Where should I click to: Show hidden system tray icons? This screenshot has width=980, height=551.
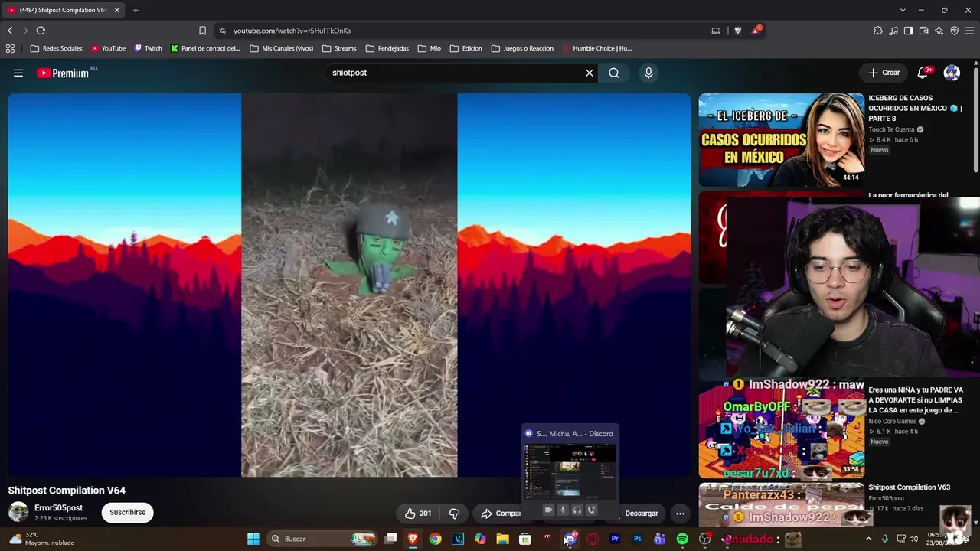[868, 539]
